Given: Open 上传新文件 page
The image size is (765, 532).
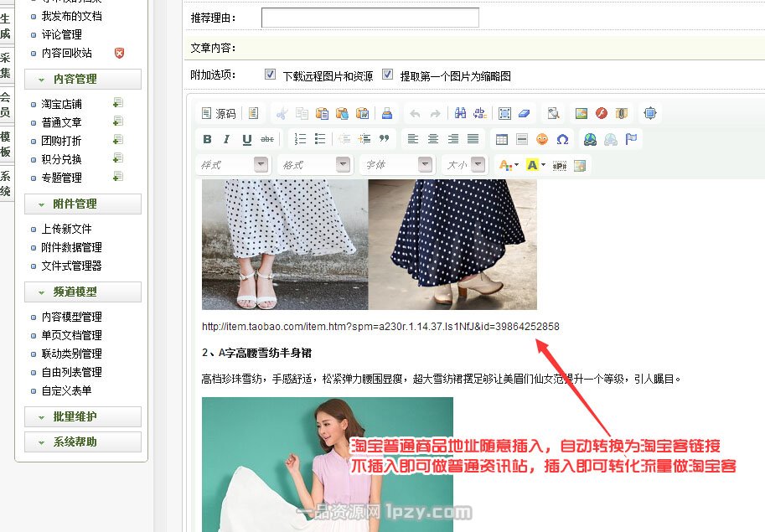Looking at the screenshot, I should [x=67, y=229].
